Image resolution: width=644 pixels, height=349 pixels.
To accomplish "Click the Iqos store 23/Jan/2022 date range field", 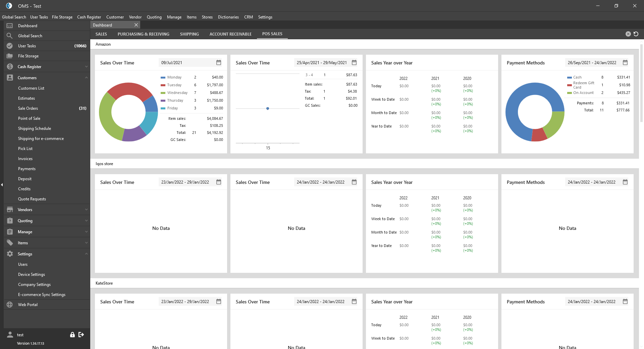I will [185, 182].
